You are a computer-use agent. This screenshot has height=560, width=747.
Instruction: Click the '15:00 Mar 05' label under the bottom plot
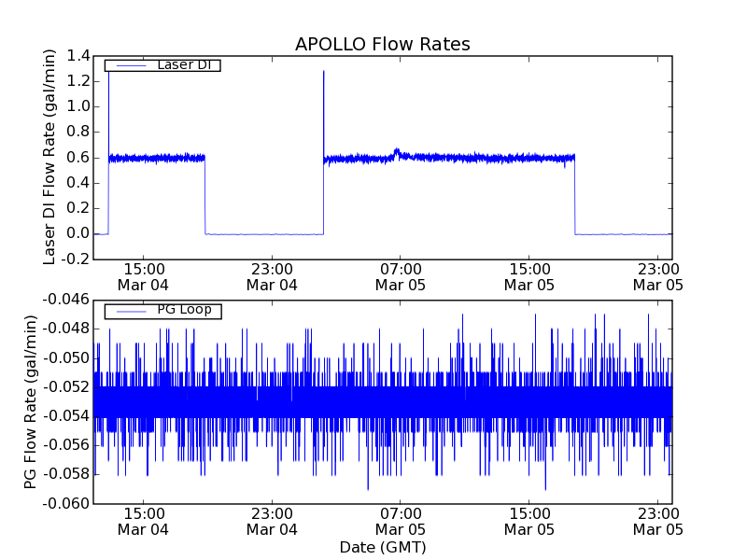(x=529, y=522)
